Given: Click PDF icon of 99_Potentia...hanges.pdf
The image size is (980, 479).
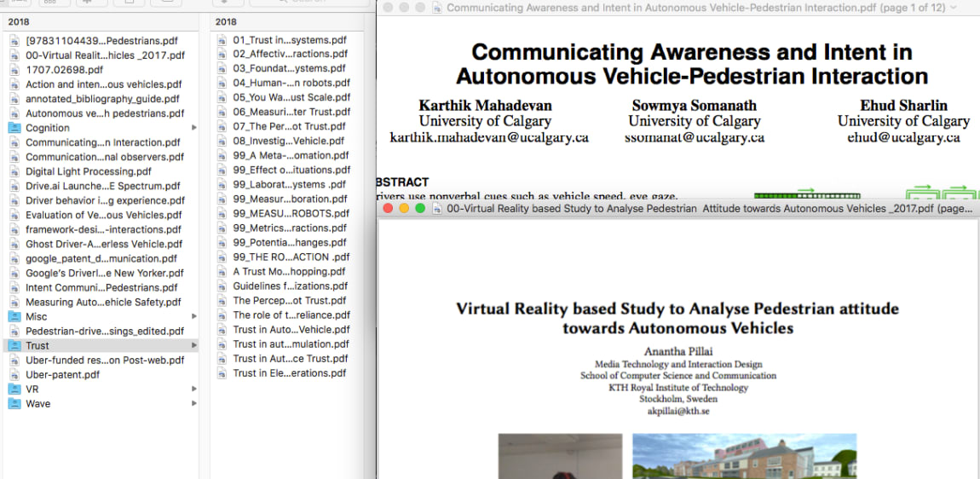Looking at the screenshot, I should point(222,242).
